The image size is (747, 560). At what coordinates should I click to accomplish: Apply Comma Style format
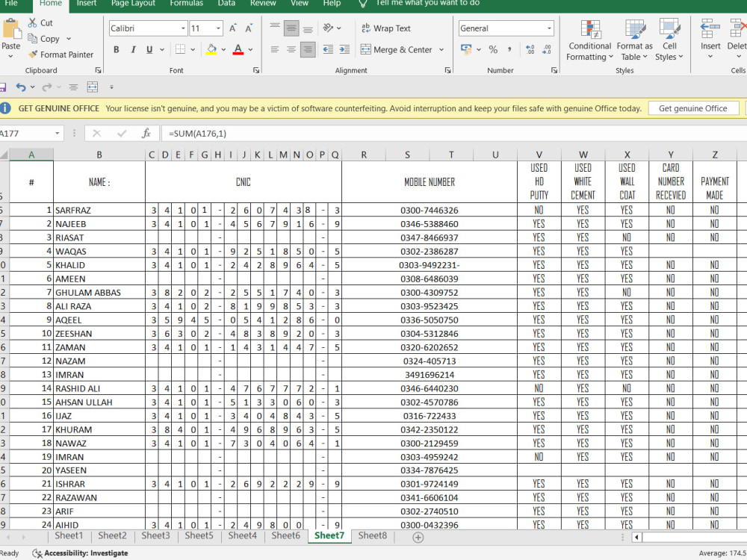pos(509,49)
